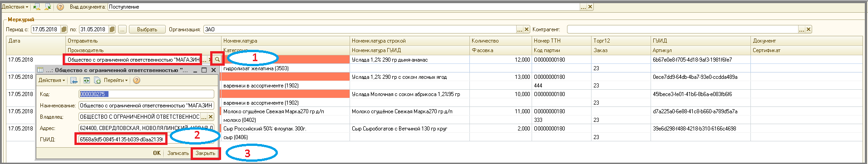Select Код партии cell 444

point(562,86)
